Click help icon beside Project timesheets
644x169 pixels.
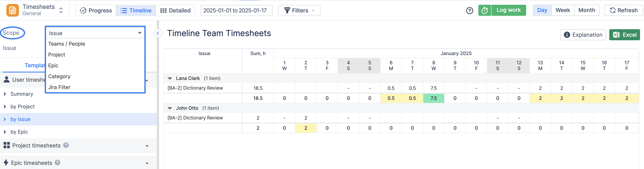tap(66, 145)
